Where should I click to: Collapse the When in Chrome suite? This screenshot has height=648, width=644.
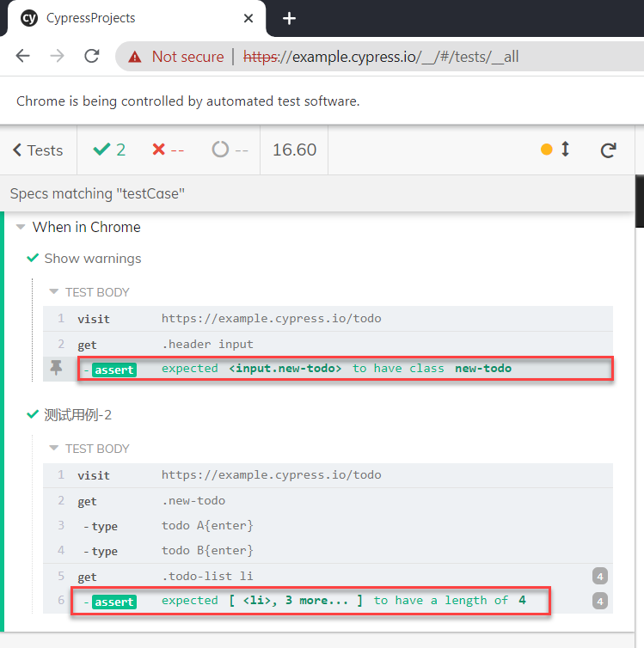coord(21,227)
